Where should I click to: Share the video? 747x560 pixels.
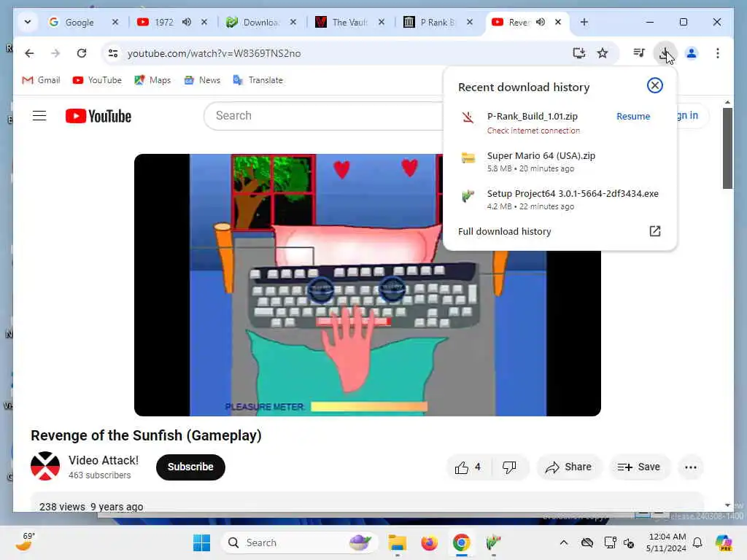pos(569,467)
